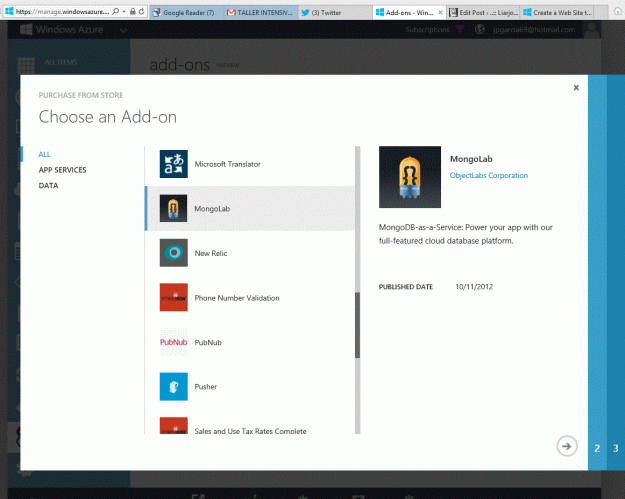This screenshot has width=625, height=499.
Task: Choose Sales and Use Tax Rates Complete
Action: (x=250, y=430)
